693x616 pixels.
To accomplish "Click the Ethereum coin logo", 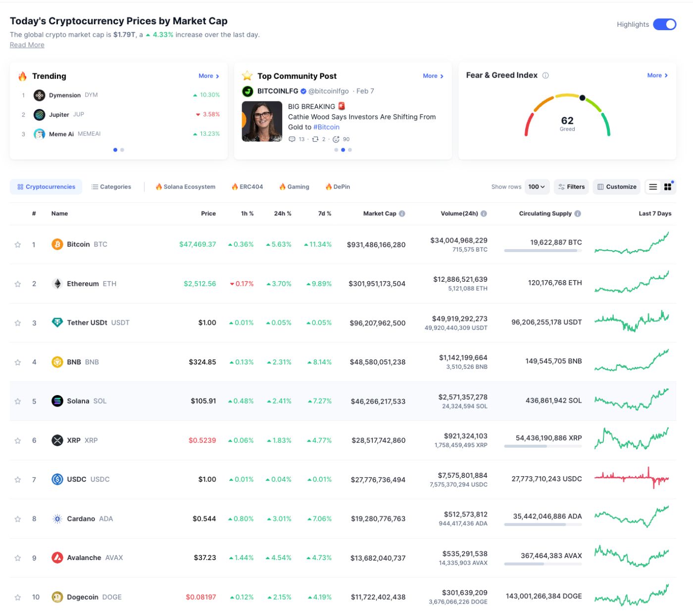I will point(57,283).
